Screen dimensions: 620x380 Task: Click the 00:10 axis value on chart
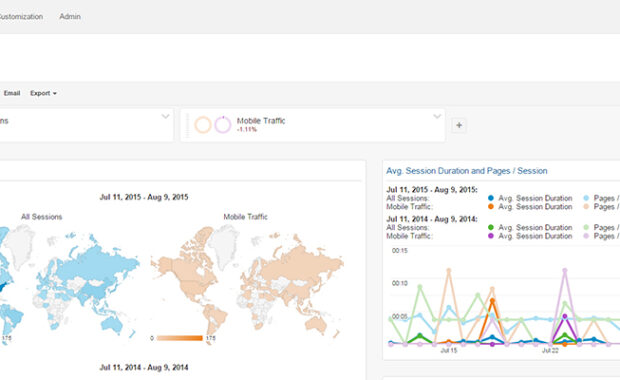[399, 284]
